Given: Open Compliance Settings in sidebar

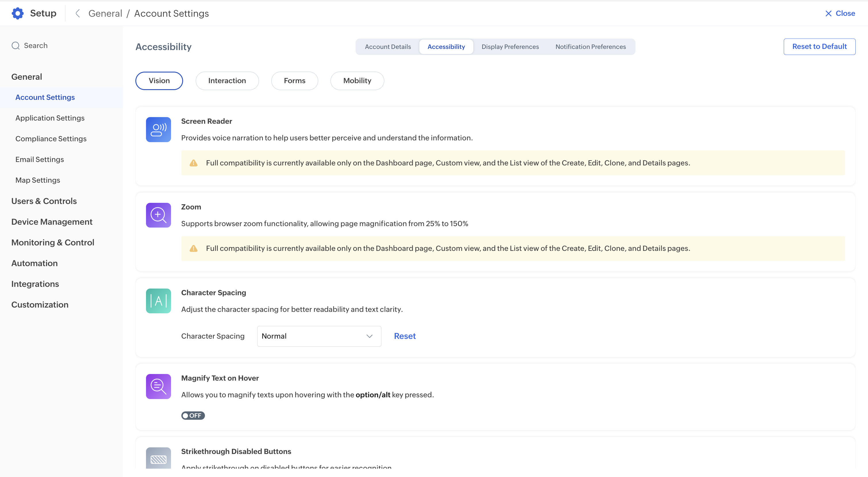Looking at the screenshot, I should pos(51,139).
